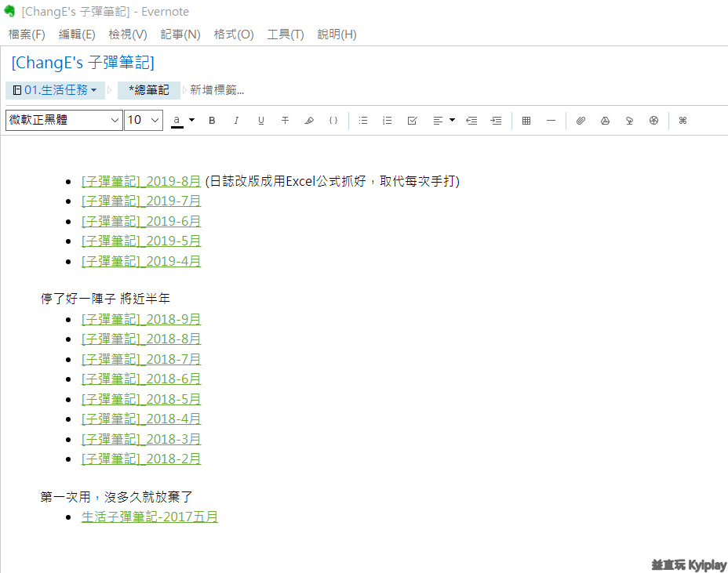Open link [子彈筆記]_2019-4月

(x=140, y=261)
